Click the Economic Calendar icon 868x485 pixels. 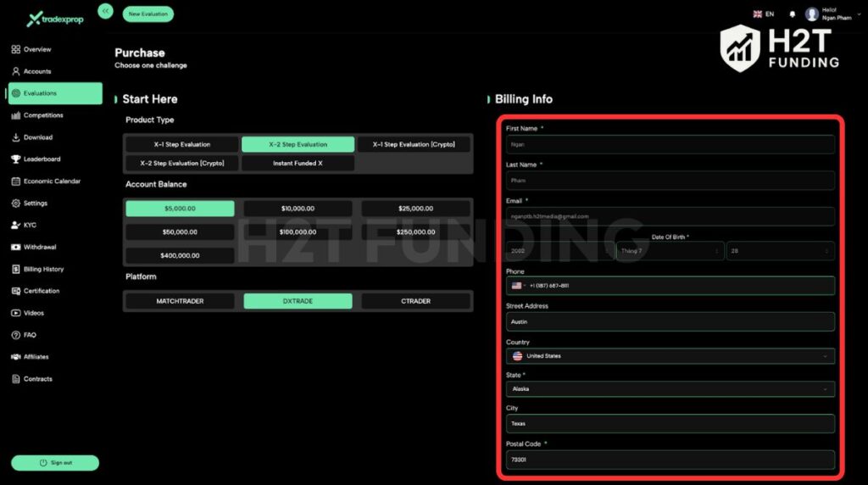point(15,181)
